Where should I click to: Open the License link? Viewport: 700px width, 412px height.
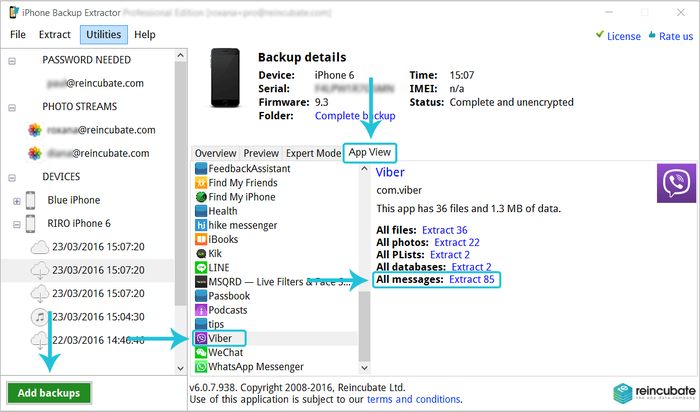[623, 36]
